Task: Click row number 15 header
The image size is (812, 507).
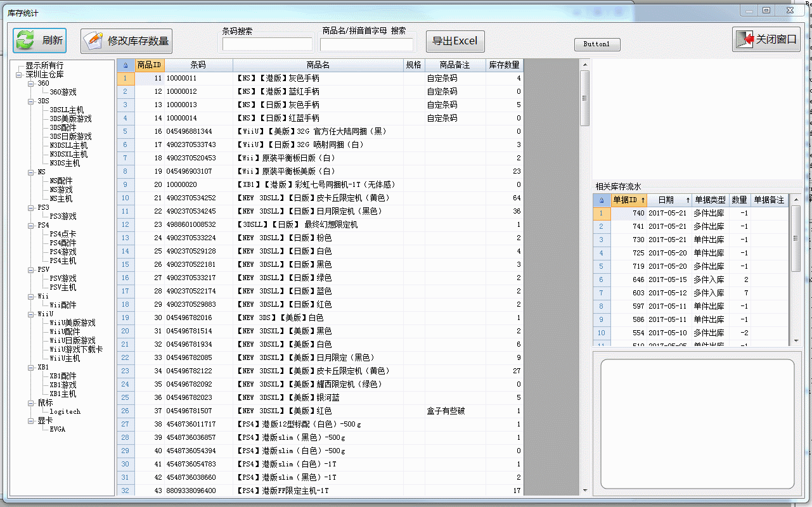Action: [x=125, y=265]
